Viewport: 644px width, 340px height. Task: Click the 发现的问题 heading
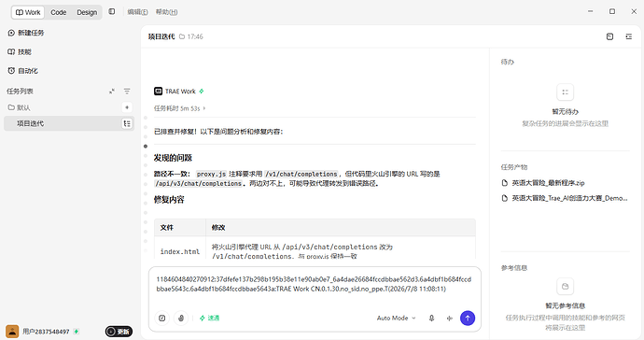[173, 158]
